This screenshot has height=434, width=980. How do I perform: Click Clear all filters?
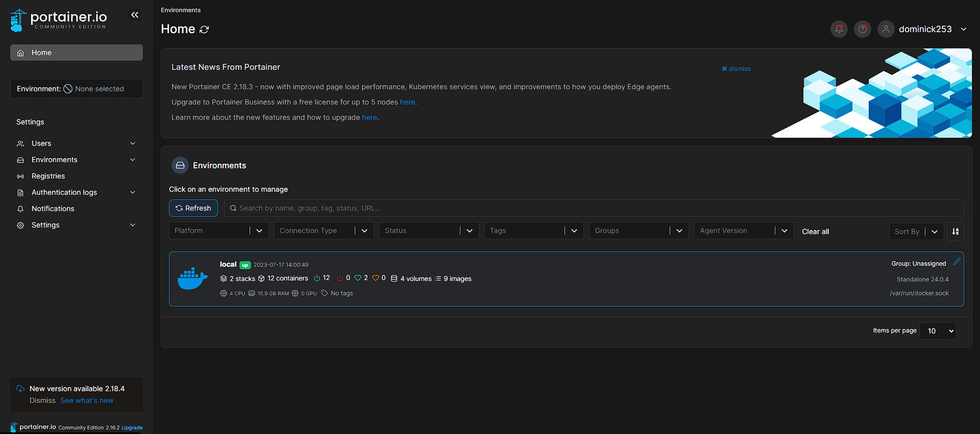tap(816, 232)
